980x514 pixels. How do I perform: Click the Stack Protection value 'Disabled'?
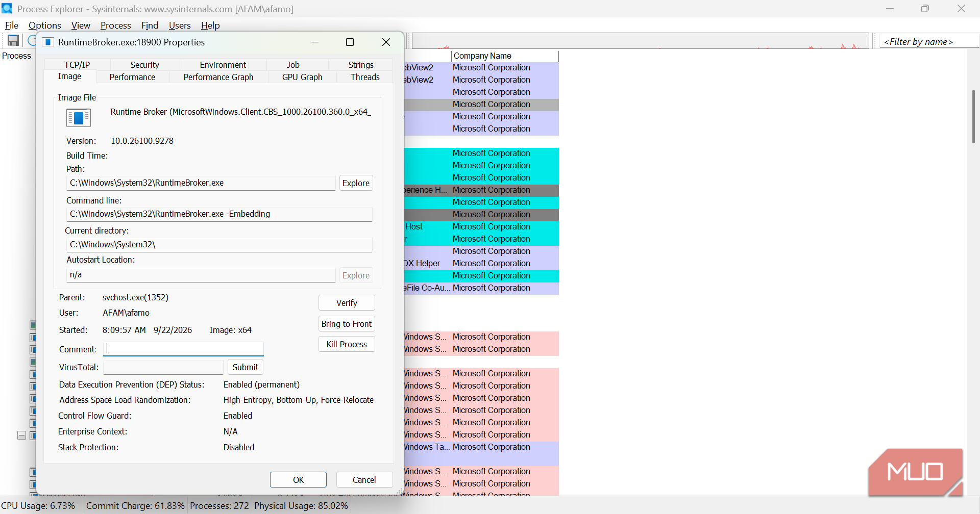[239, 447]
